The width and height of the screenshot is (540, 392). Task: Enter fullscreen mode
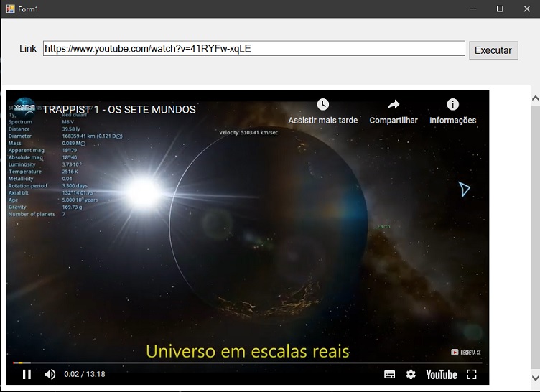click(x=472, y=375)
